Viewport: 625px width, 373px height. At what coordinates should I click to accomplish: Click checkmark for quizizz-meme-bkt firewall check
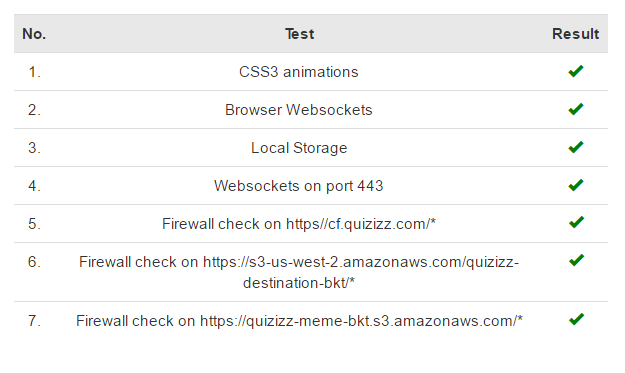tap(576, 319)
